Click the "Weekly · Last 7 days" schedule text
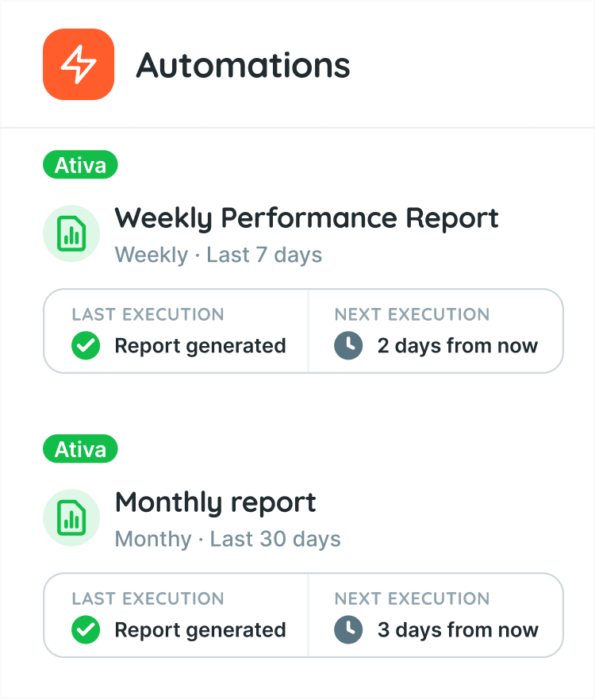 (218, 256)
